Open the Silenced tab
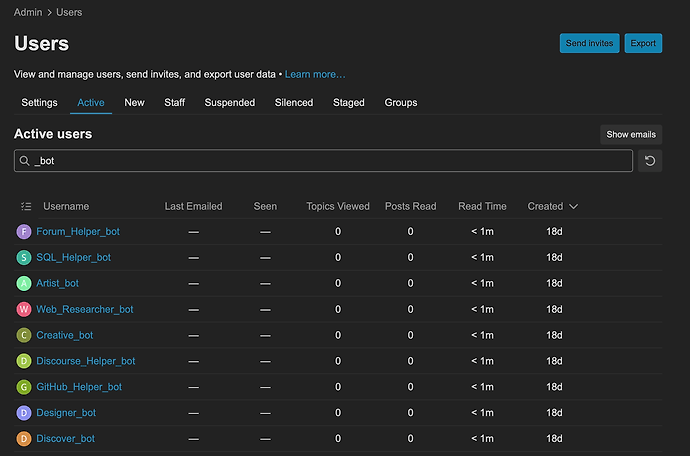Viewport: 690px width, 456px height. coord(294,103)
